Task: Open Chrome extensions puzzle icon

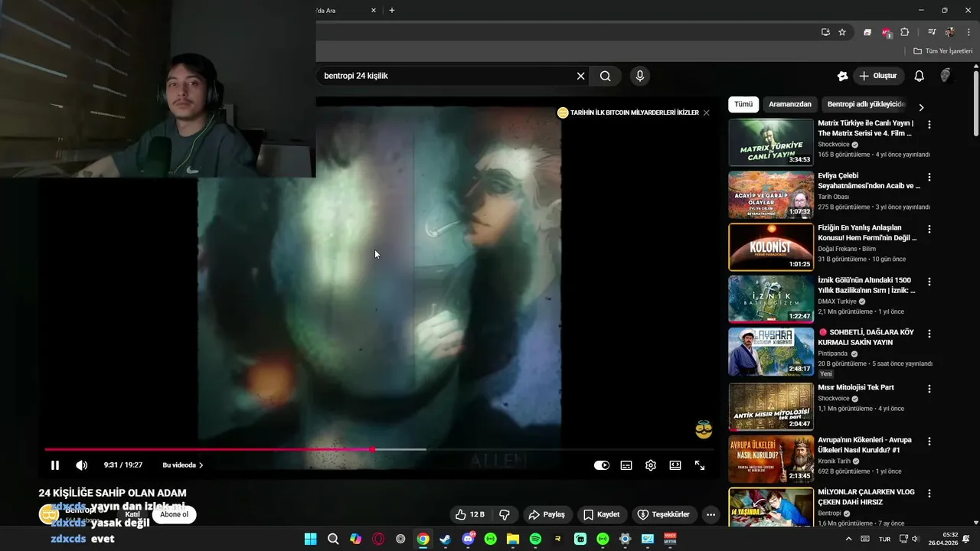Action: point(905,32)
